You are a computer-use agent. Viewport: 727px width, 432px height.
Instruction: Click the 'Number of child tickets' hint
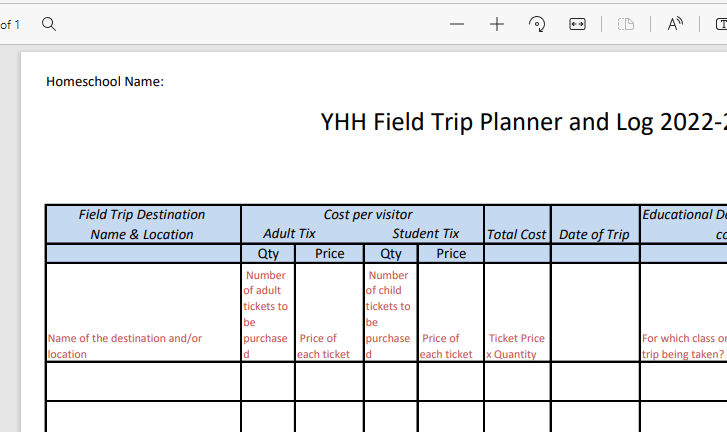point(388,314)
